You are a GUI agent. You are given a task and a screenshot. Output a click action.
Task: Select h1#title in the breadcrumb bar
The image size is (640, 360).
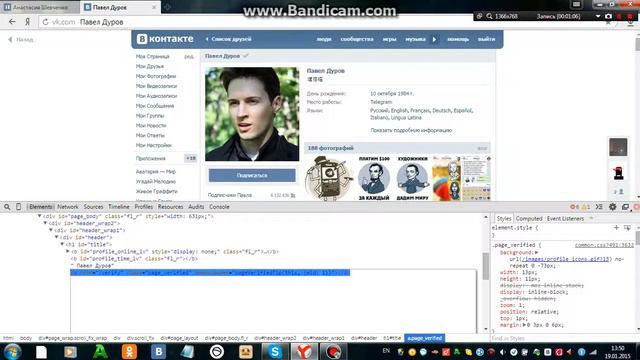[x=392, y=338]
